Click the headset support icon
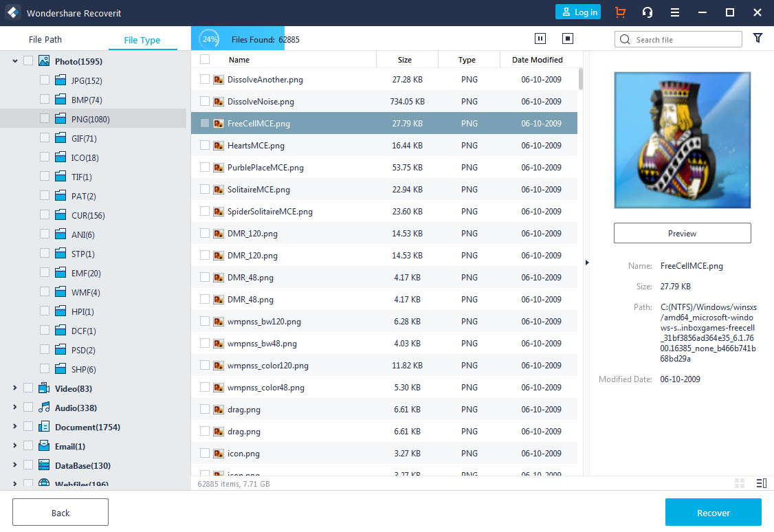This screenshot has width=774, height=532. pos(648,12)
